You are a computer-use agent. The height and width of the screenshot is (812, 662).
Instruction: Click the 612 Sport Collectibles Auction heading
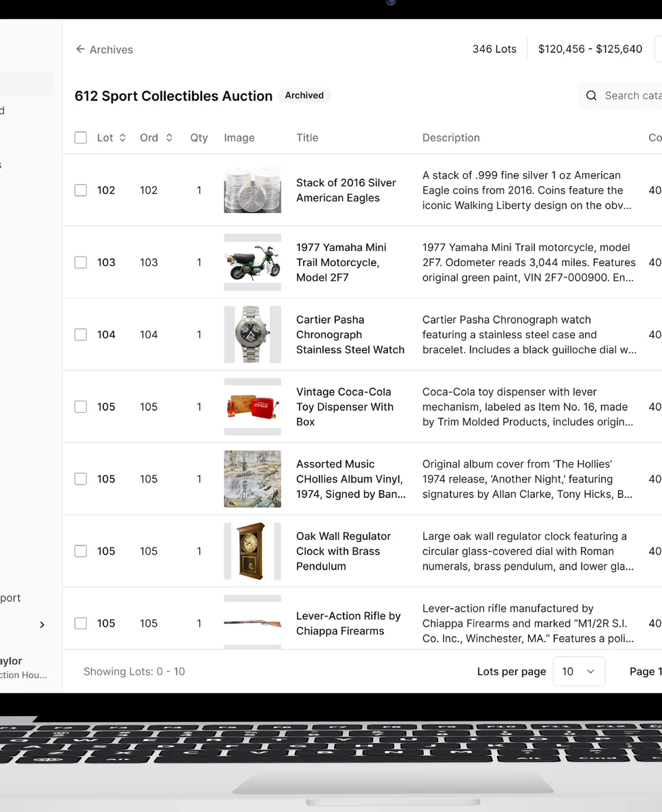coord(173,96)
